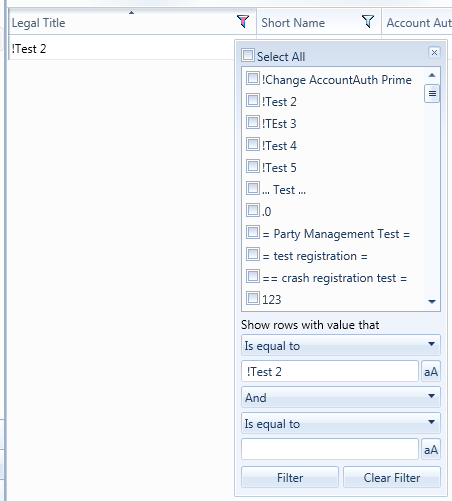Check the Select All checkbox
452x501 pixels.
[x=248, y=55]
